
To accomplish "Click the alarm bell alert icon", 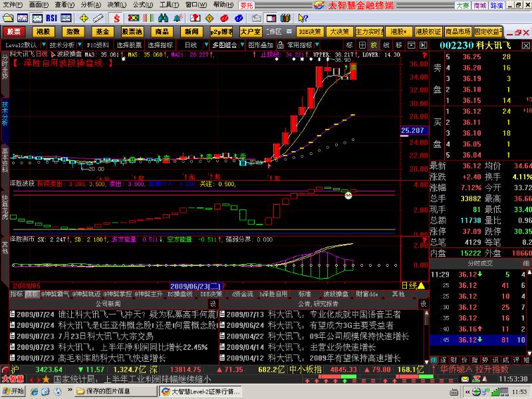I will coord(178,18).
